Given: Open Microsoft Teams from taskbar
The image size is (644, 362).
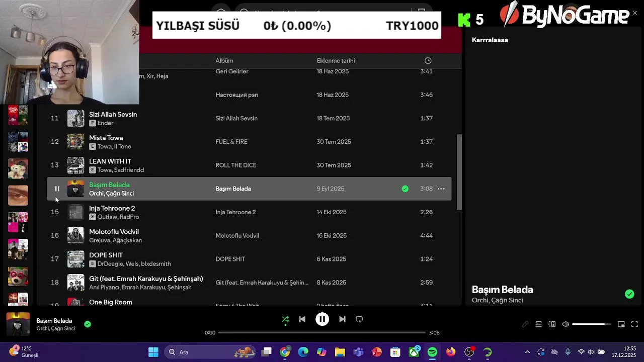Looking at the screenshot, I should pyautogui.click(x=358, y=352).
